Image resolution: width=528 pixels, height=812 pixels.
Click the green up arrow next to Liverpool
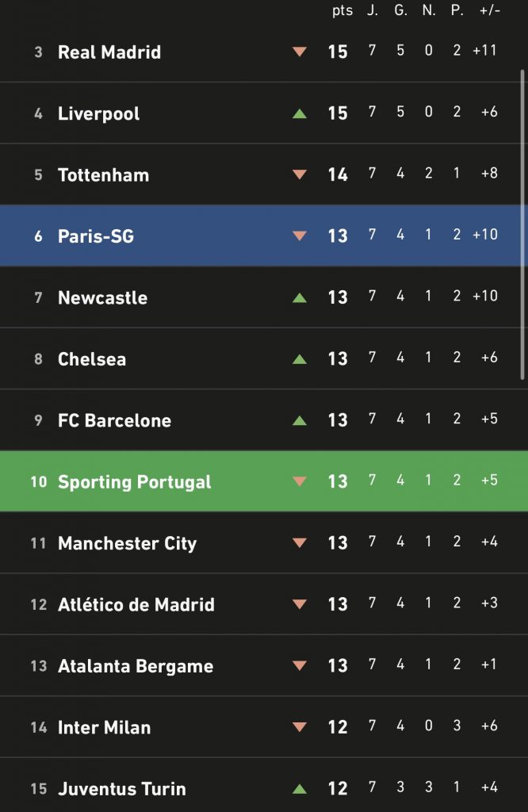click(300, 112)
